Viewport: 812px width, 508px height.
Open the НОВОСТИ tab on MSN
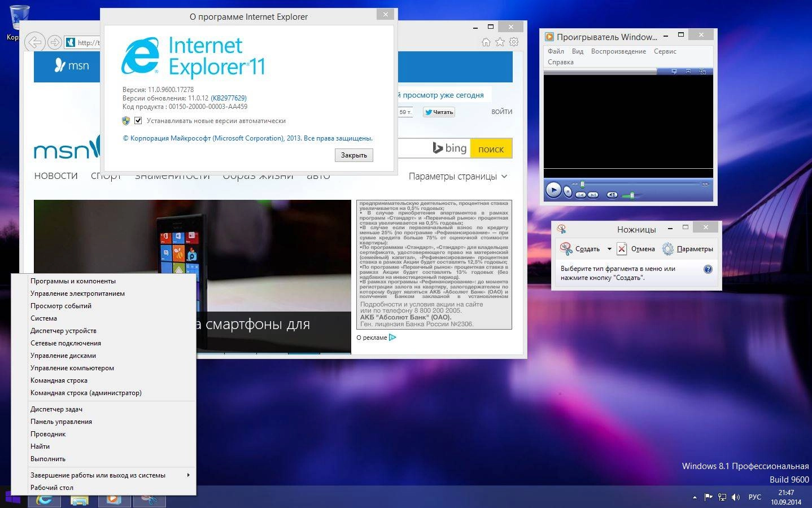(56, 176)
